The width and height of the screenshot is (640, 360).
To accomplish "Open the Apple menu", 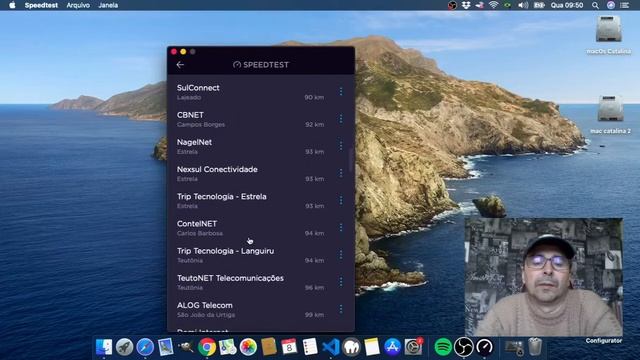I will [x=12, y=5].
